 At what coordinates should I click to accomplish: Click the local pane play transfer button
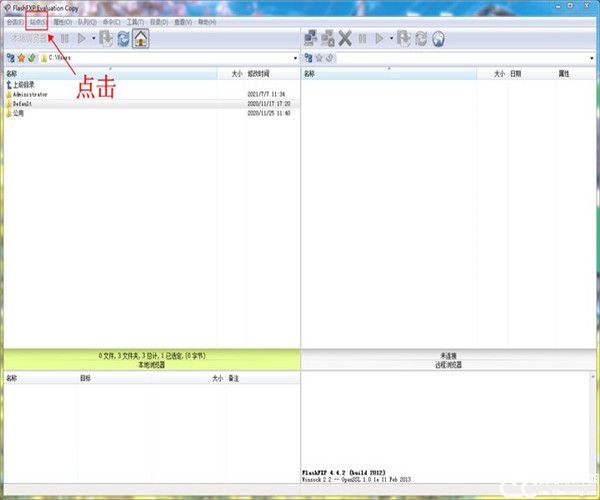pos(82,39)
